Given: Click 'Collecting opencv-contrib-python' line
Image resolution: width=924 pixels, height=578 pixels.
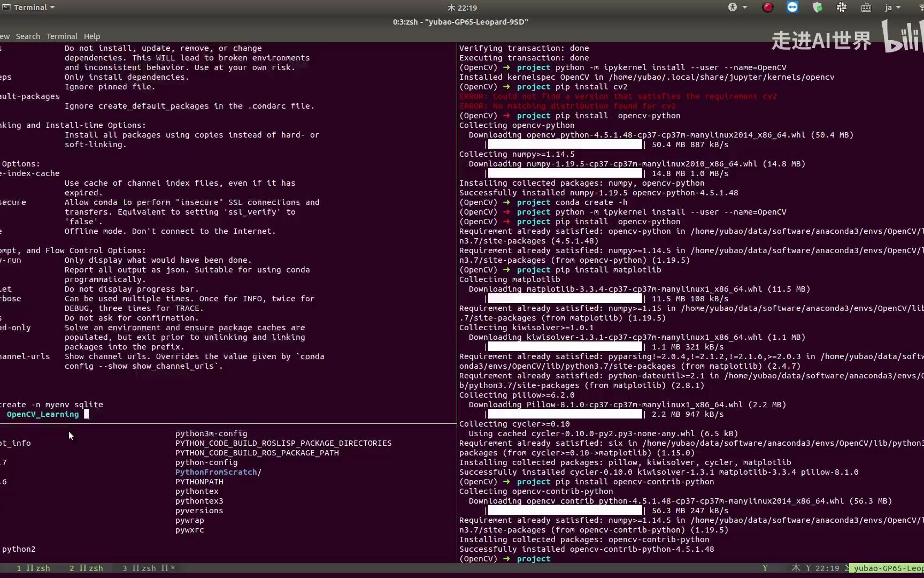Looking at the screenshot, I should point(536,491).
